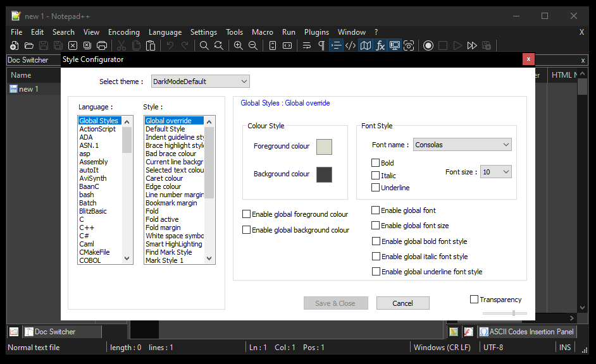
Task: Open the Select theme dropdown
Action: [200, 81]
